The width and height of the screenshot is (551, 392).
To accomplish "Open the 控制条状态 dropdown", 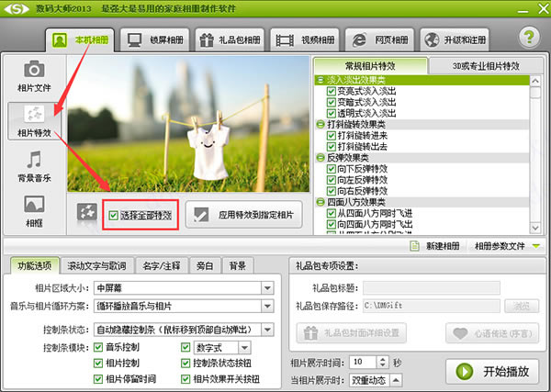I will tap(267, 330).
